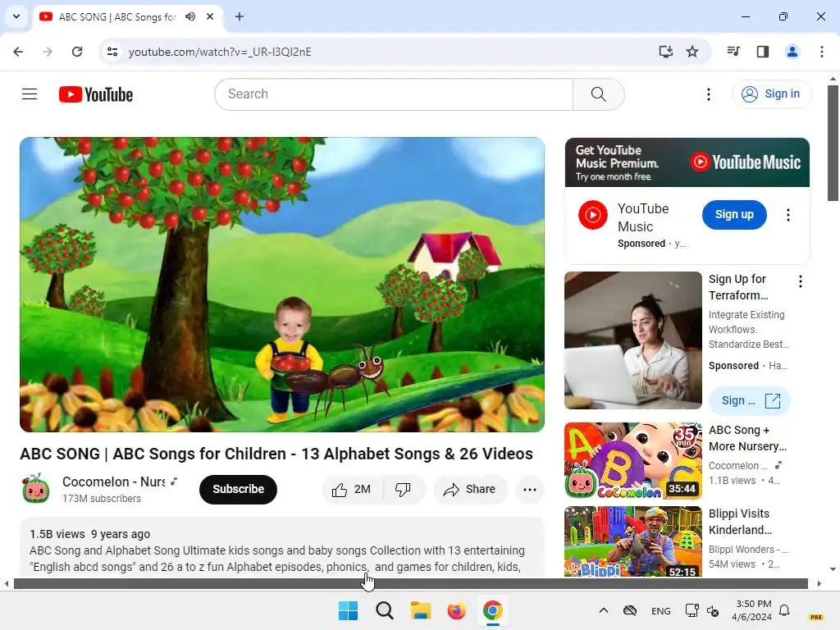
Task: Open the taskbar clock and date
Action: pos(753,610)
